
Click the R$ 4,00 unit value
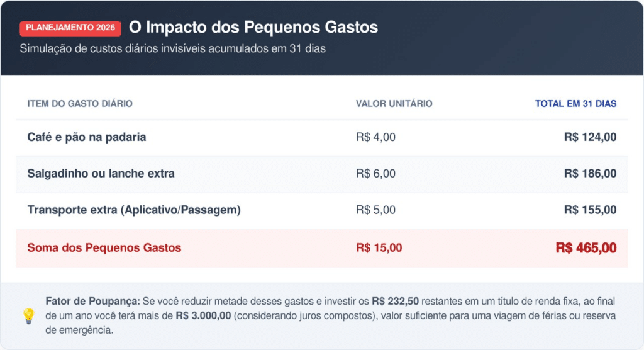point(375,137)
